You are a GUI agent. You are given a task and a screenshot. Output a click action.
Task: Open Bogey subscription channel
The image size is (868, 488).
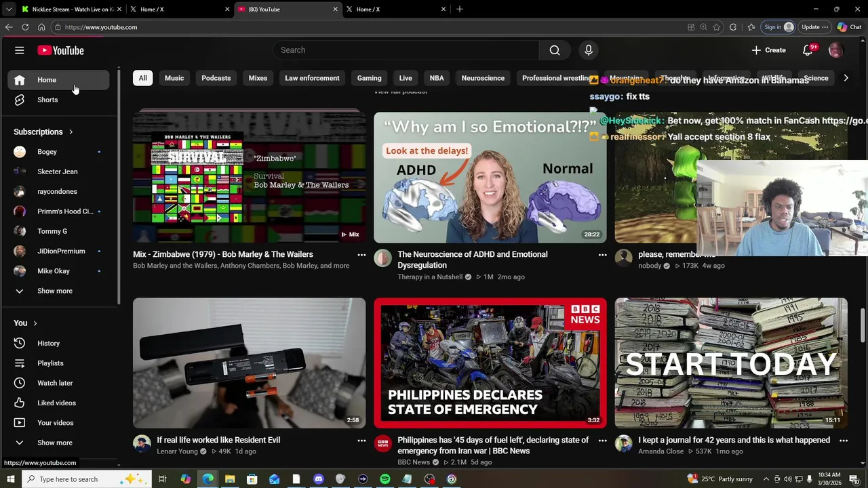pyautogui.click(x=58, y=152)
